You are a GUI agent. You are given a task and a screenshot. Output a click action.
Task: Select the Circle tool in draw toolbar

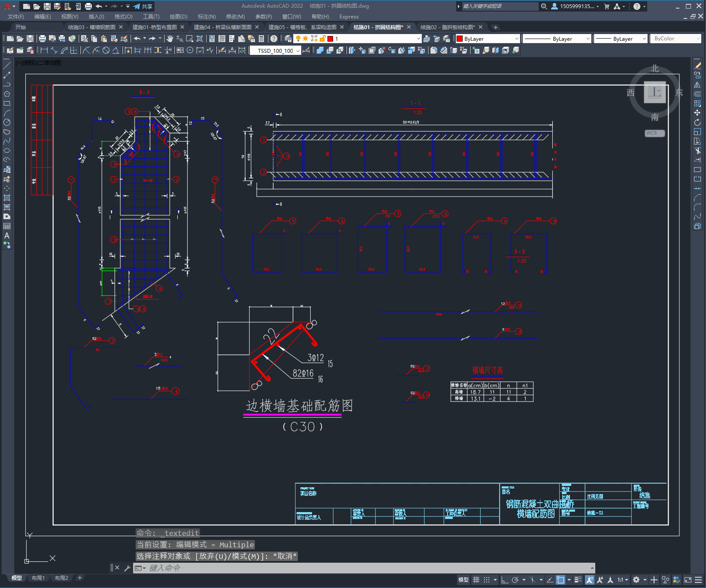point(7,122)
